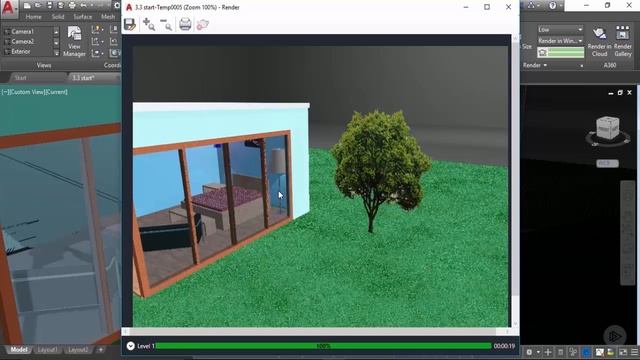
Task: Click the status bar plus annotation icon
Action: tap(548, 352)
